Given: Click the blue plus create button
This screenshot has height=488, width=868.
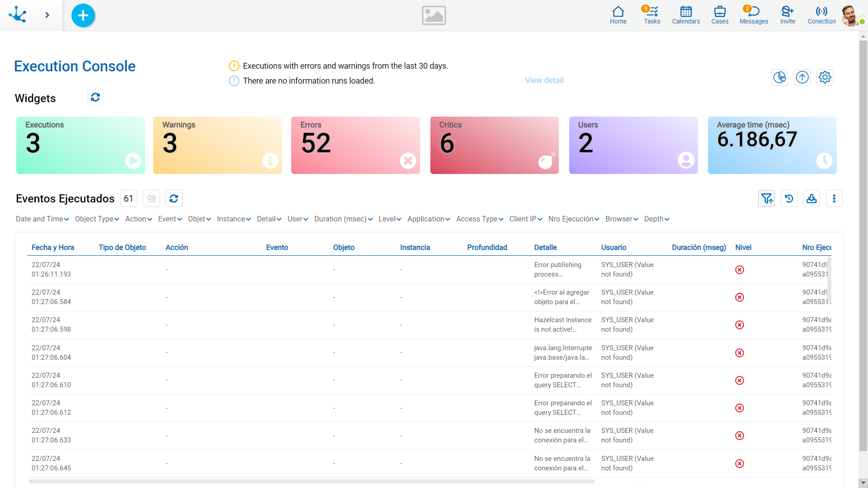Looking at the screenshot, I should [83, 15].
